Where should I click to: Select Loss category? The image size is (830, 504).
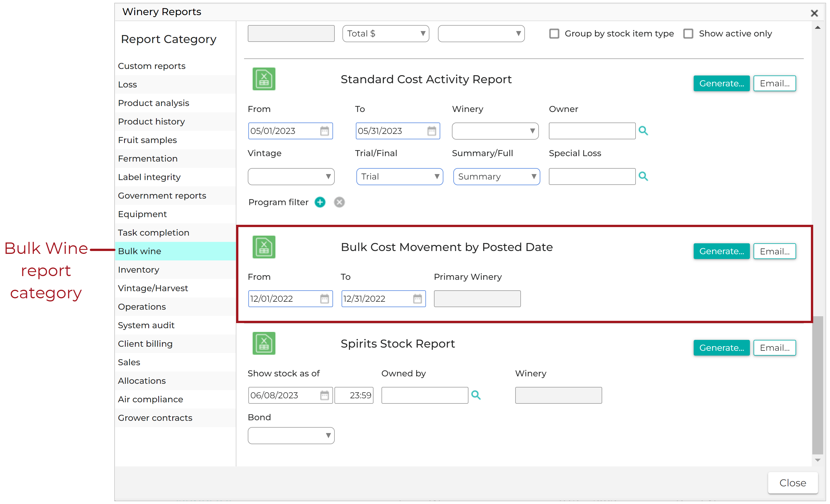(175, 85)
